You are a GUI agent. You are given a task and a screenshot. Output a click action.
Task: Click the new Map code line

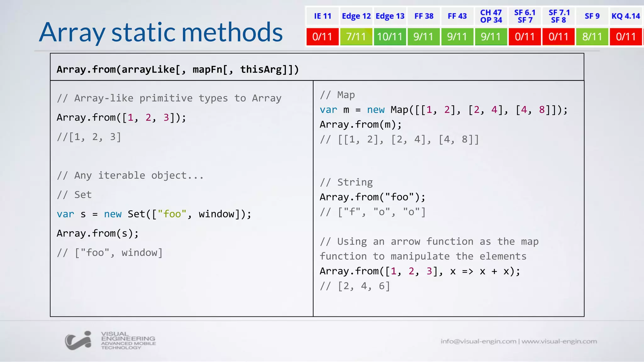pyautogui.click(x=443, y=110)
